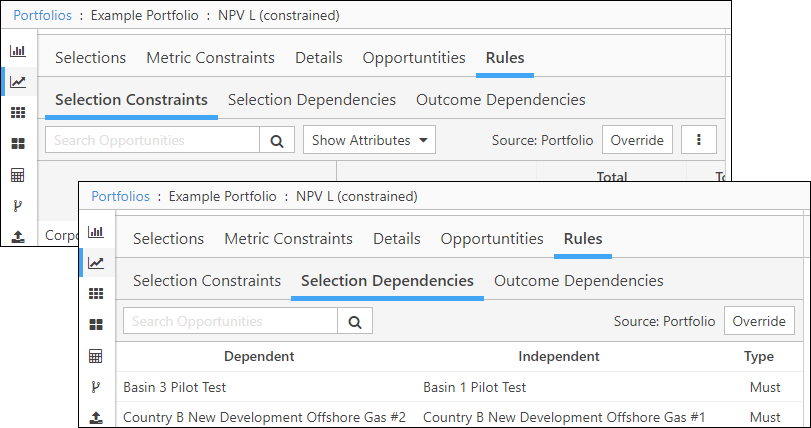Select Basin 3 Pilot Test row
This screenshot has width=811, height=428.
tap(459, 387)
